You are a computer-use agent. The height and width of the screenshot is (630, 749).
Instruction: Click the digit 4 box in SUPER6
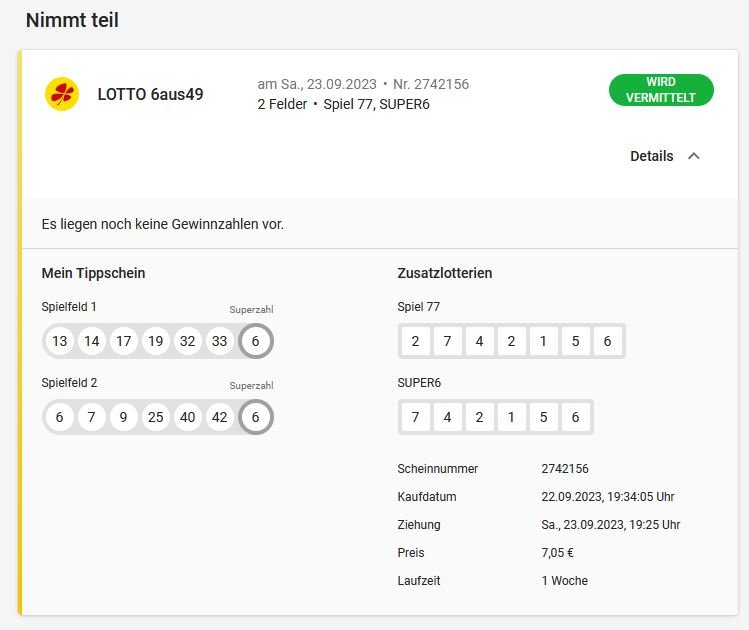coord(448,417)
